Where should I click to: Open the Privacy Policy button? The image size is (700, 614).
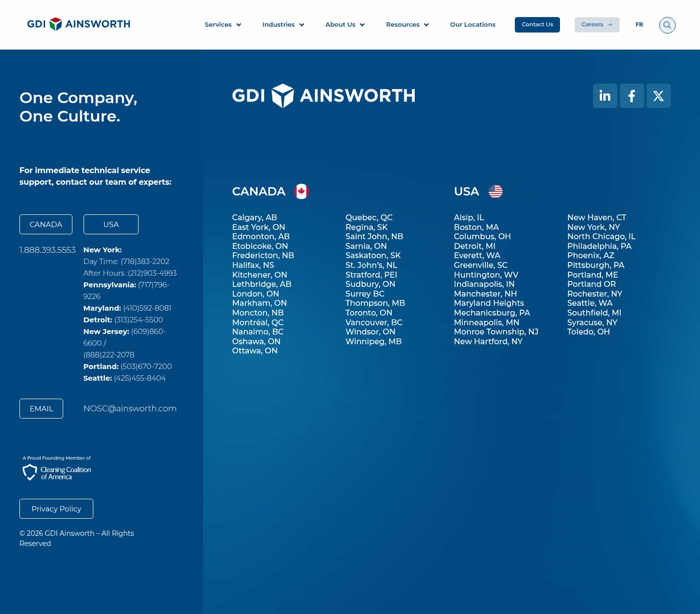pyautogui.click(x=56, y=509)
